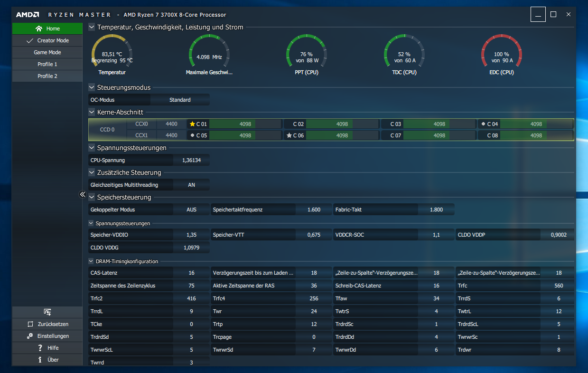The width and height of the screenshot is (588, 373).
Task: Click Twr value 24
Action: [x=314, y=311]
